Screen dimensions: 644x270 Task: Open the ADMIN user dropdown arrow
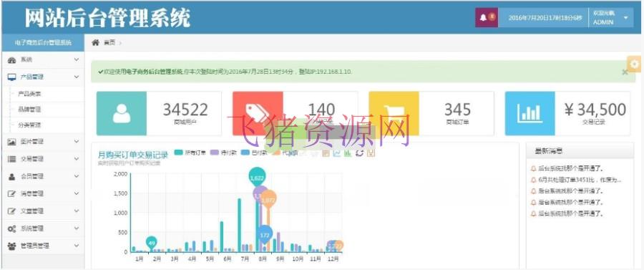(x=625, y=18)
